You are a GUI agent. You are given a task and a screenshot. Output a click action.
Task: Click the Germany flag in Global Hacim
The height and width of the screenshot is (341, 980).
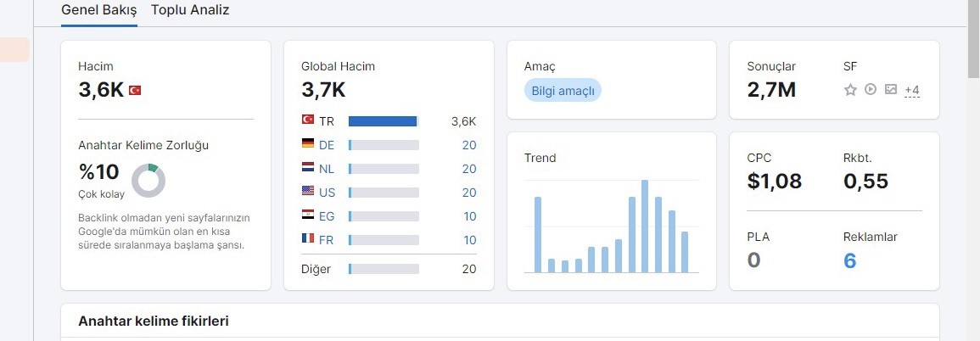point(307,144)
